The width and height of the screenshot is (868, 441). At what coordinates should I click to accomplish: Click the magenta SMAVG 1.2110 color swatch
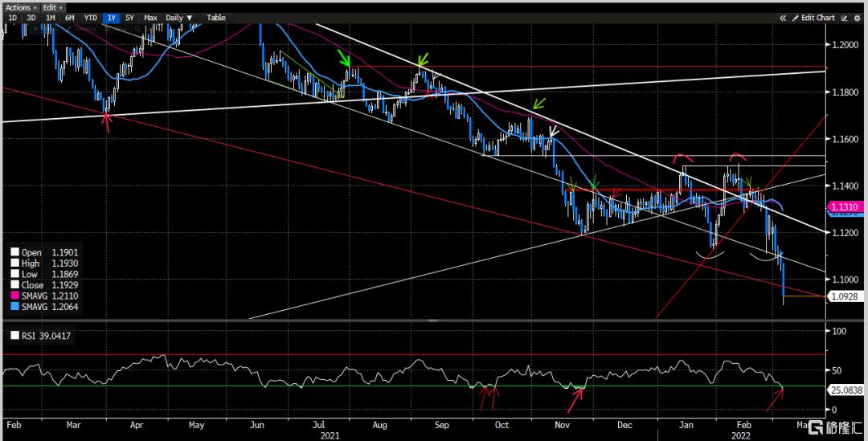15,296
